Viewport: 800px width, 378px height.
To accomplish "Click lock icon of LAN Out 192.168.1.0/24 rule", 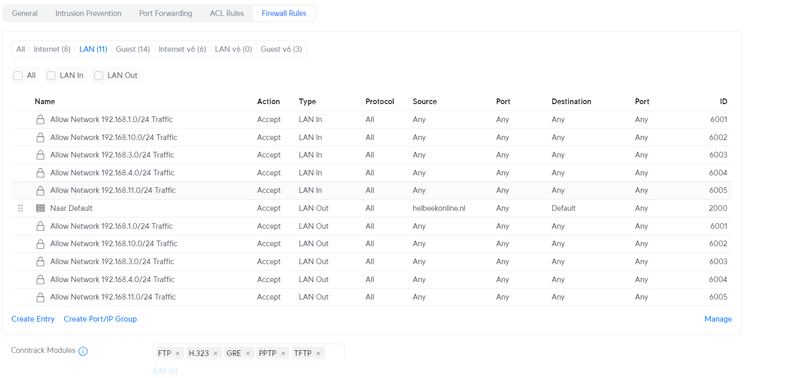I will click(x=40, y=226).
